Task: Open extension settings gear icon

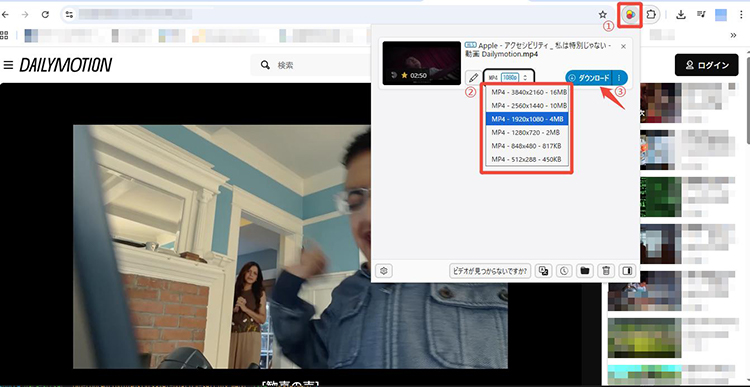Action: tap(384, 271)
